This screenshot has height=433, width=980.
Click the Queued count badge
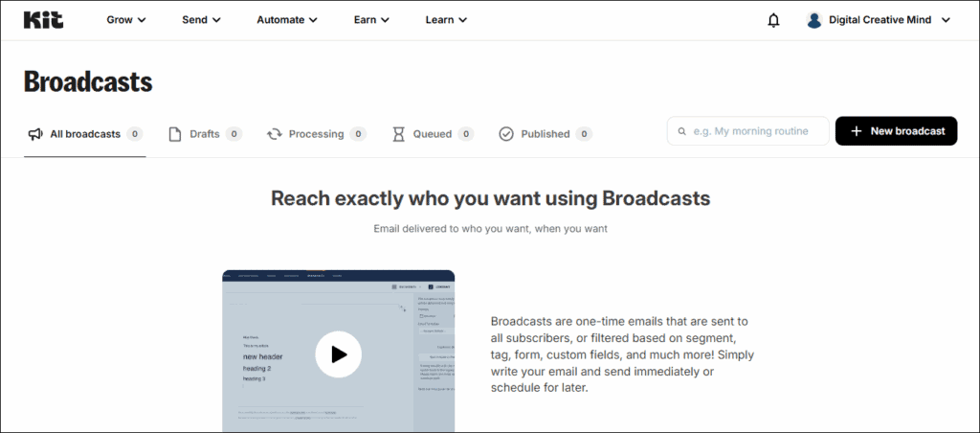point(466,134)
